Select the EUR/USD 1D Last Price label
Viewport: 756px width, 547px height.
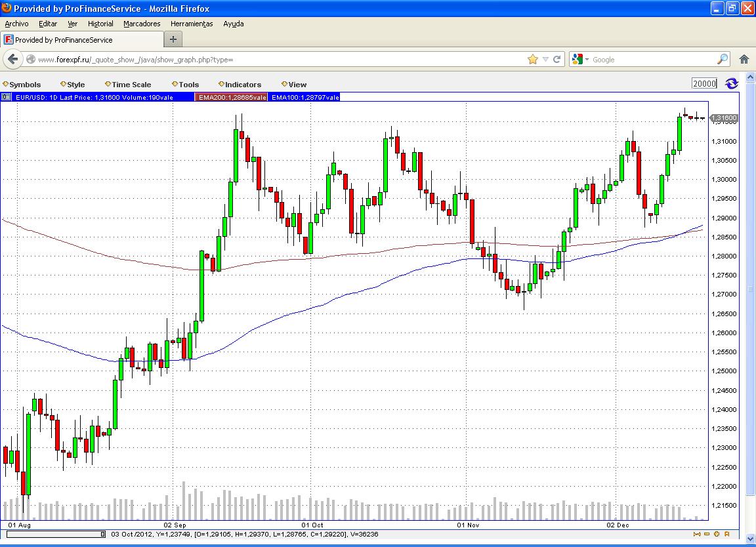pos(94,97)
